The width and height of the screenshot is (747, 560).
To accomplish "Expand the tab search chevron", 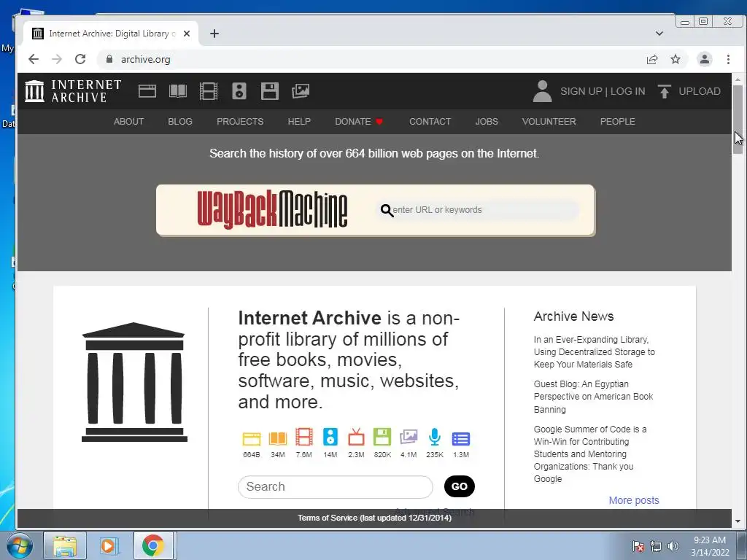I will 659,34.
